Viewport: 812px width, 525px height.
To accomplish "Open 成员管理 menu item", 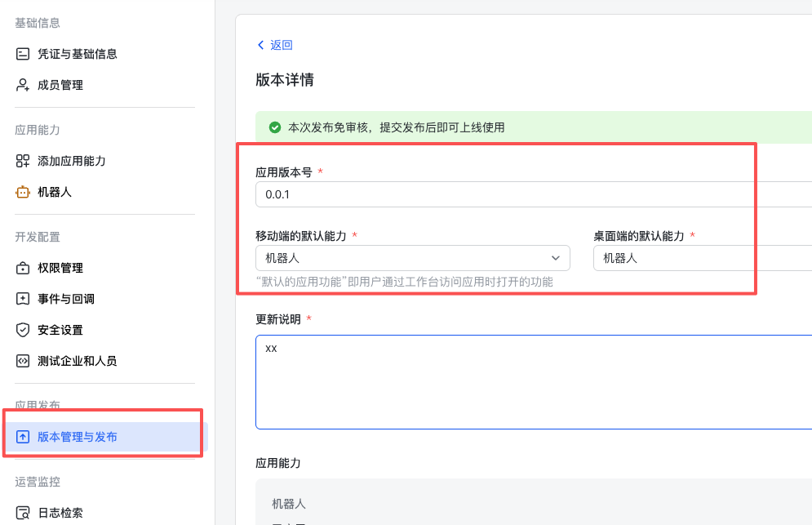I will click(x=60, y=85).
